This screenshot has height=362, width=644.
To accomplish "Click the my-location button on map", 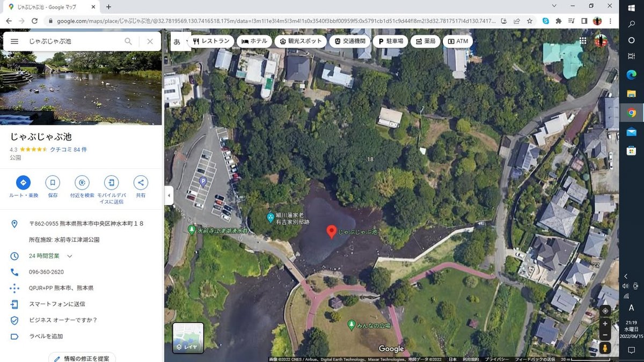I will 605,311.
